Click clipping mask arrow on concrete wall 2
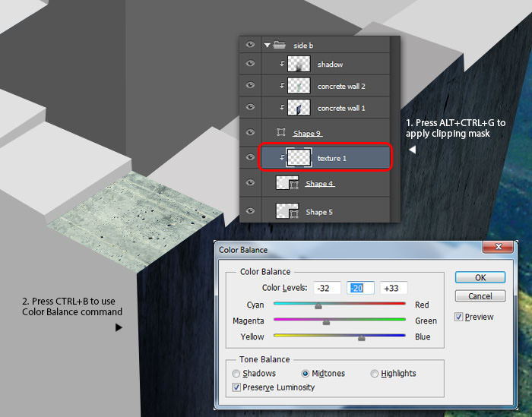 [282, 85]
